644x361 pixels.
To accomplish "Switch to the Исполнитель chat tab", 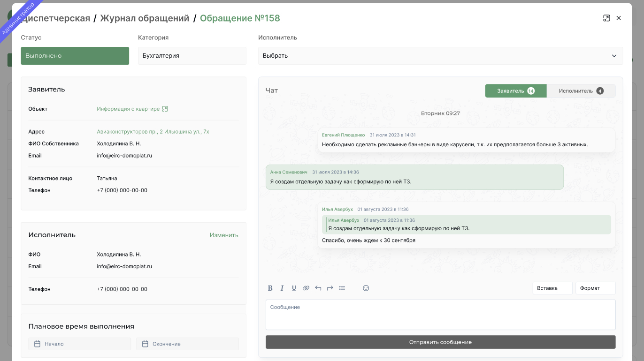I will (x=581, y=91).
